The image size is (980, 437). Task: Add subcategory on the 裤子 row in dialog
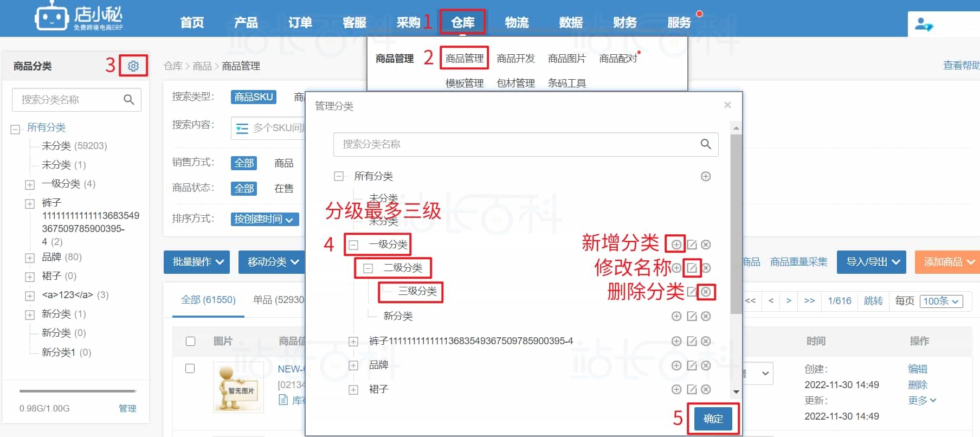676,341
